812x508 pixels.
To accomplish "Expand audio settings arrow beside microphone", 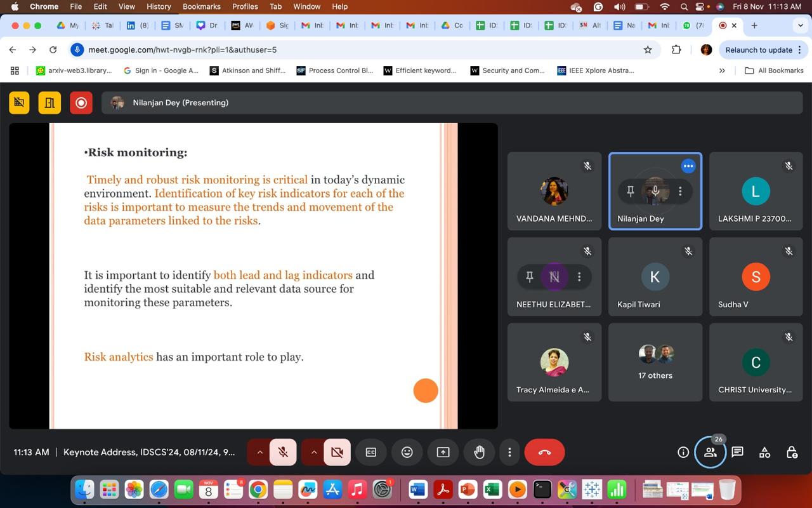I will coord(259,452).
